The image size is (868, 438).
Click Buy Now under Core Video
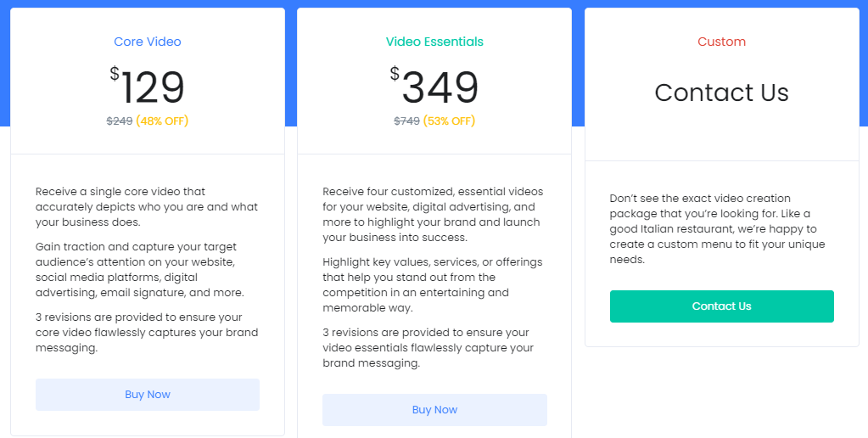point(148,395)
